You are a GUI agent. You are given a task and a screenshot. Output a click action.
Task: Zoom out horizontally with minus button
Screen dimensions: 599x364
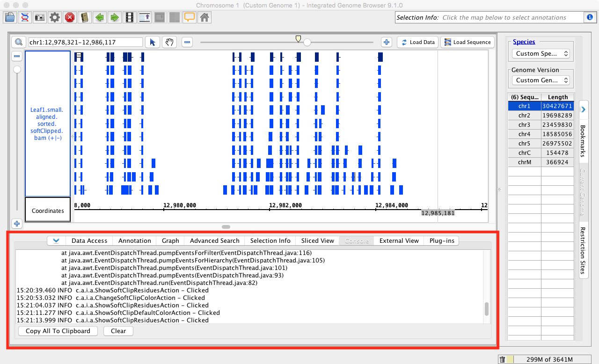pos(187,42)
